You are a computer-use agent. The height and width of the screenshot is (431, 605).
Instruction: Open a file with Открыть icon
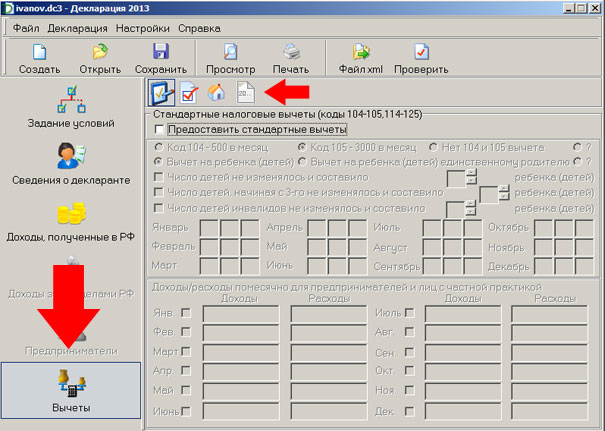(x=100, y=58)
